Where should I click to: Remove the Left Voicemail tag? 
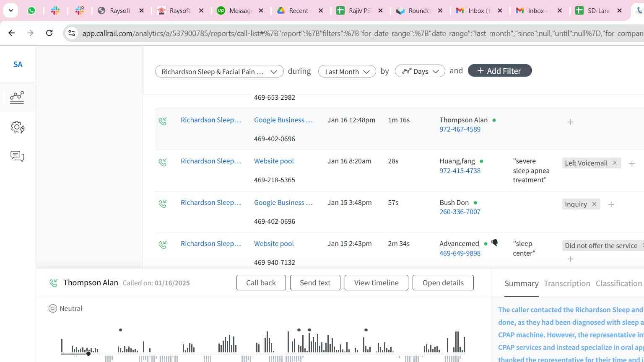(615, 163)
